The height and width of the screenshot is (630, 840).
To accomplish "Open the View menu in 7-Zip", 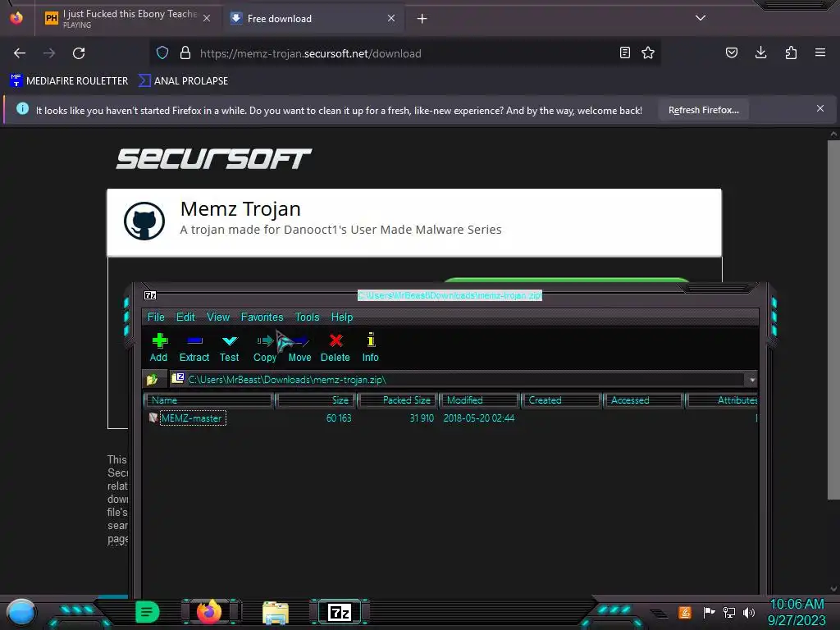I will pyautogui.click(x=218, y=317).
